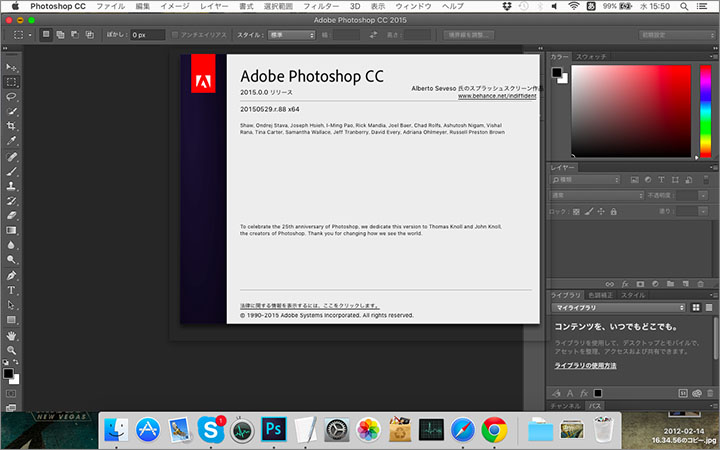
Task: Click the new group folder icon in Layers panel
Action: coord(670,284)
